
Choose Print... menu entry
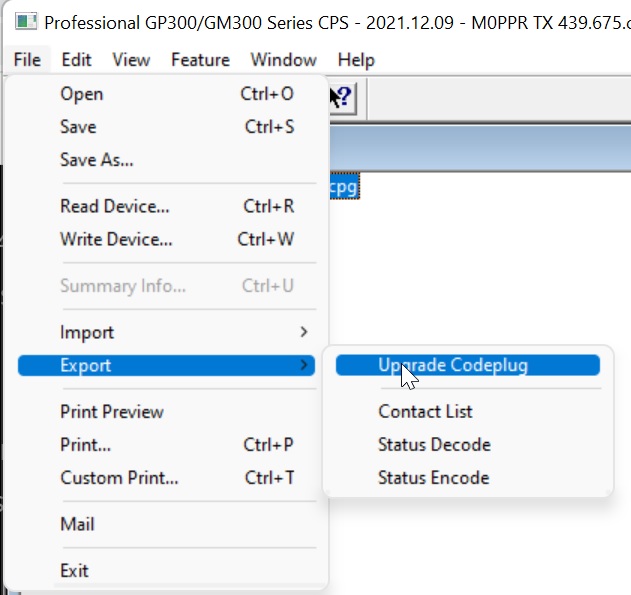[166, 445]
